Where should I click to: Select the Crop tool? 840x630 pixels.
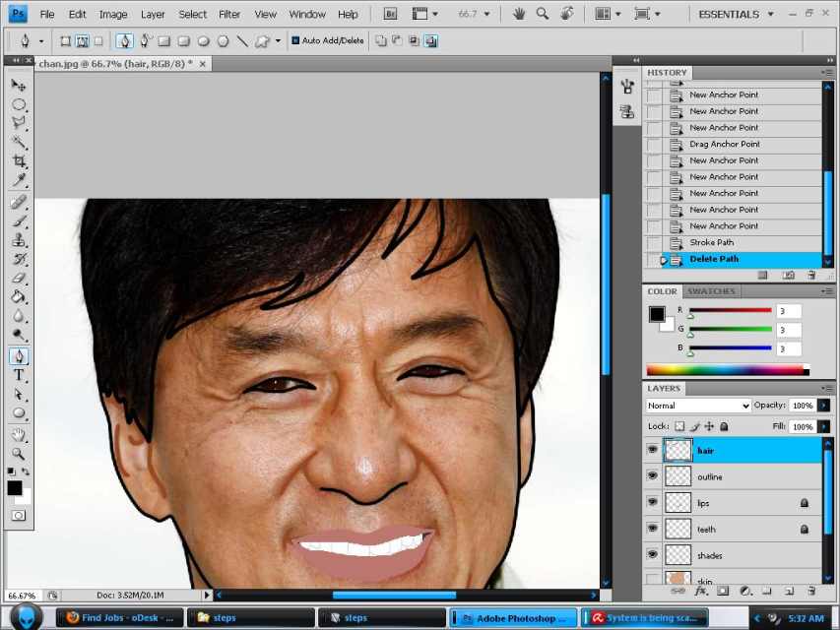(x=18, y=160)
